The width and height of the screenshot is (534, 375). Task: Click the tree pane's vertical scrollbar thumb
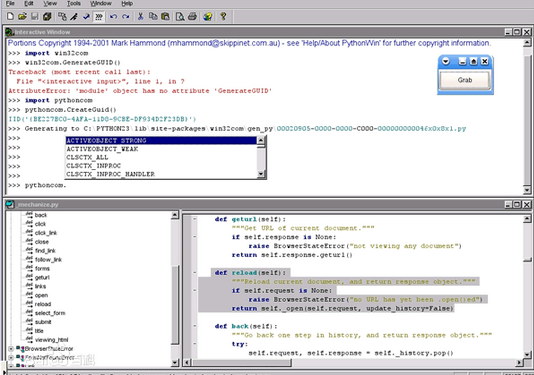pyautogui.click(x=175, y=305)
